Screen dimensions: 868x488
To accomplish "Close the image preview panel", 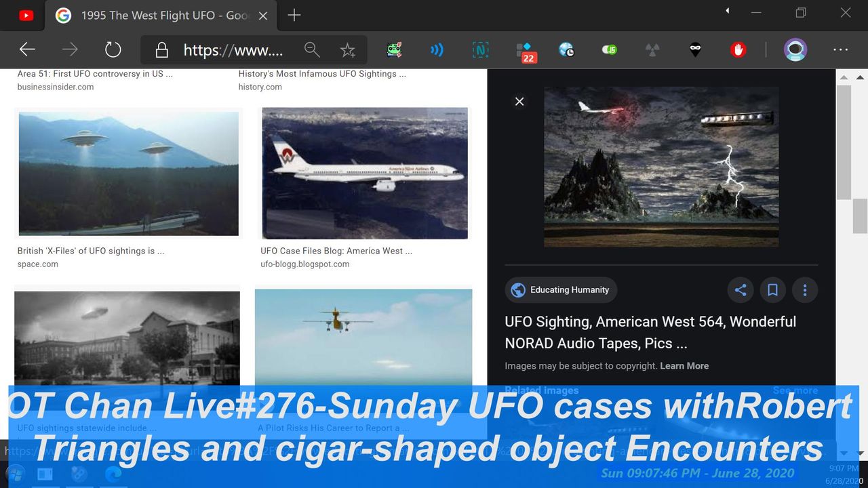I will (519, 102).
